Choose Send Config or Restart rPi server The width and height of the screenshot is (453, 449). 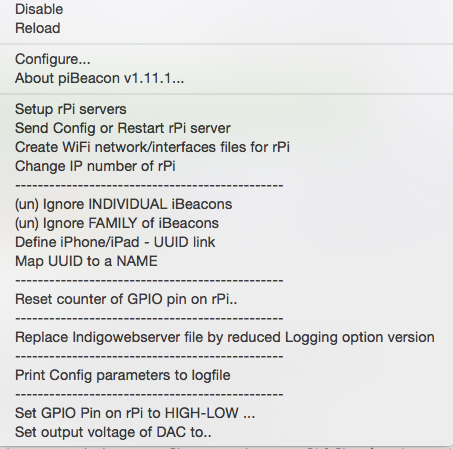tap(123, 128)
